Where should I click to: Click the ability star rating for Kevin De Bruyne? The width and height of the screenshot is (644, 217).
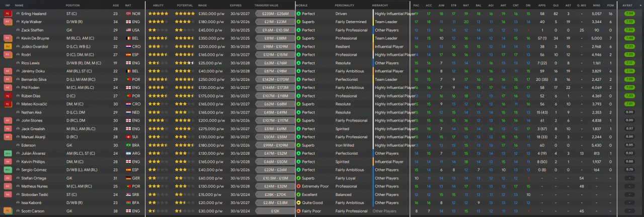click(158, 38)
